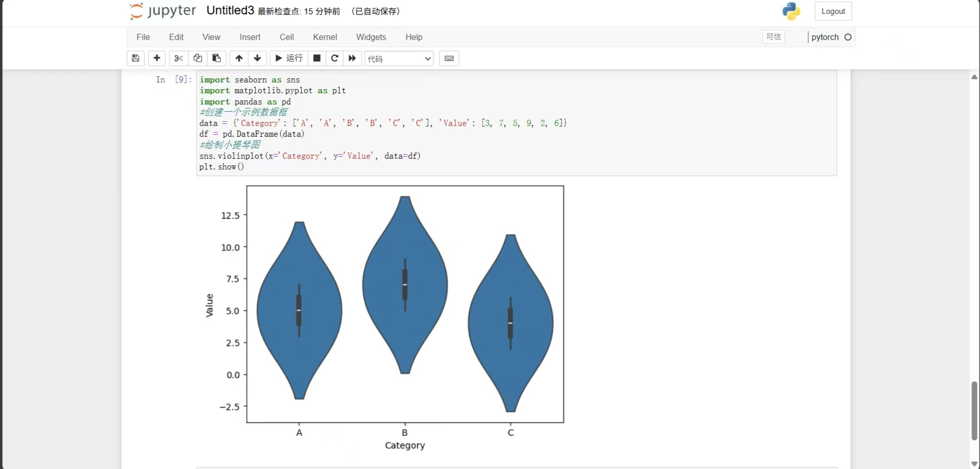Screen dimensions: 980x469
Task: Rename notebook title Untitled3
Action: point(230,11)
